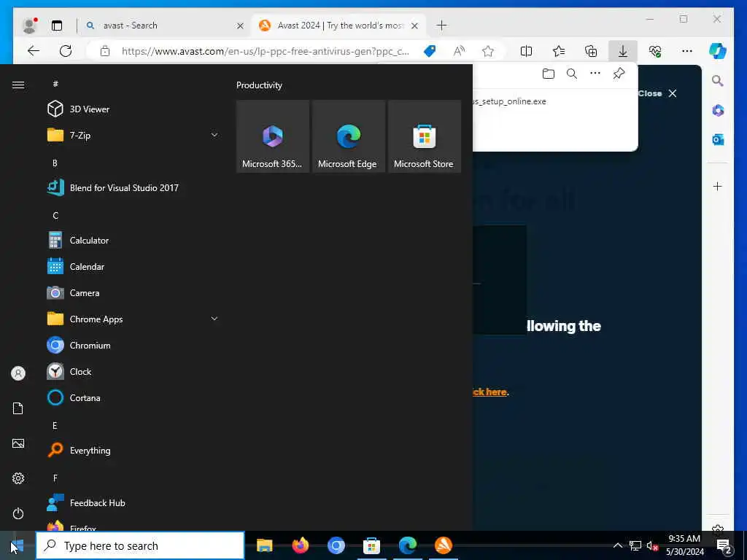The height and width of the screenshot is (560, 747).
Task: Click the muted volume tray icon
Action: [651, 545]
